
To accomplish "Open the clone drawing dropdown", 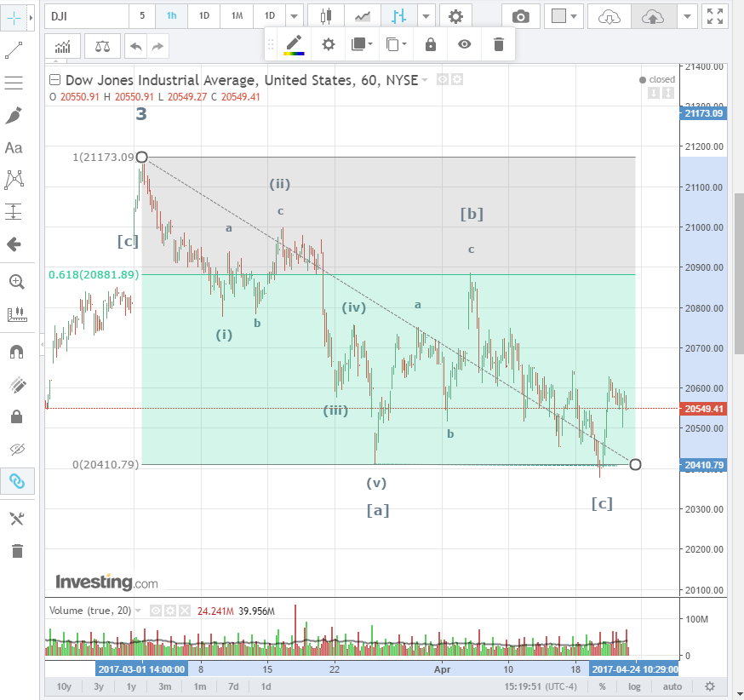I will point(396,44).
